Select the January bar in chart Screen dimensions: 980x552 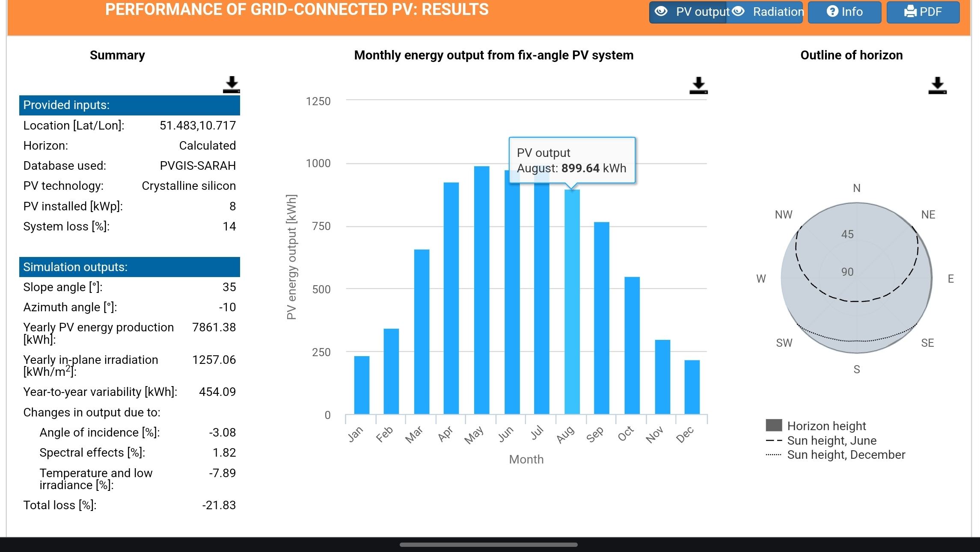click(362, 385)
